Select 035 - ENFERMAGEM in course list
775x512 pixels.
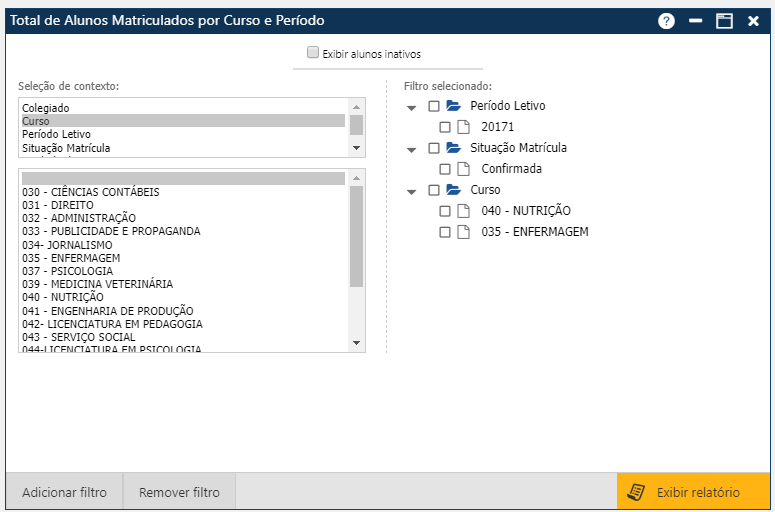point(183,258)
